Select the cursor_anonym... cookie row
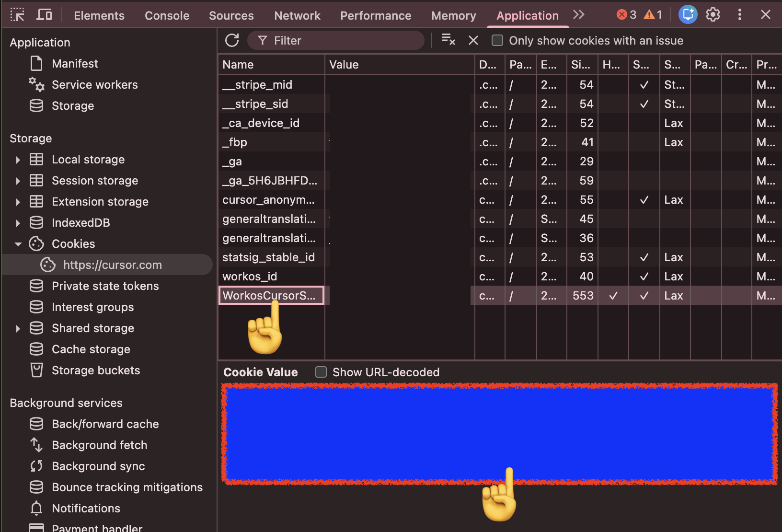This screenshot has width=782, height=532. click(x=500, y=199)
